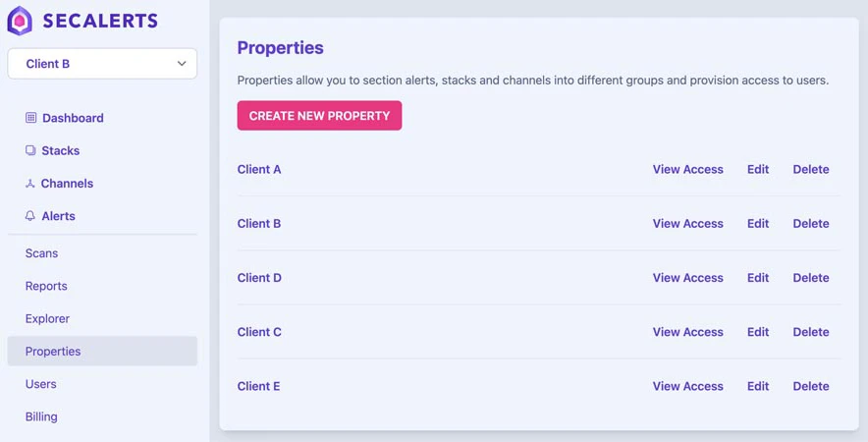Navigate to Billing

tap(41, 416)
